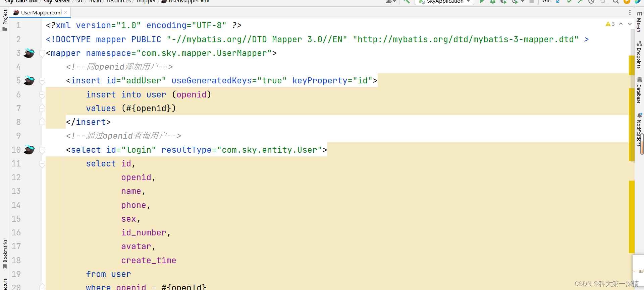Rollback changes with the undo arrow

[x=603, y=2]
